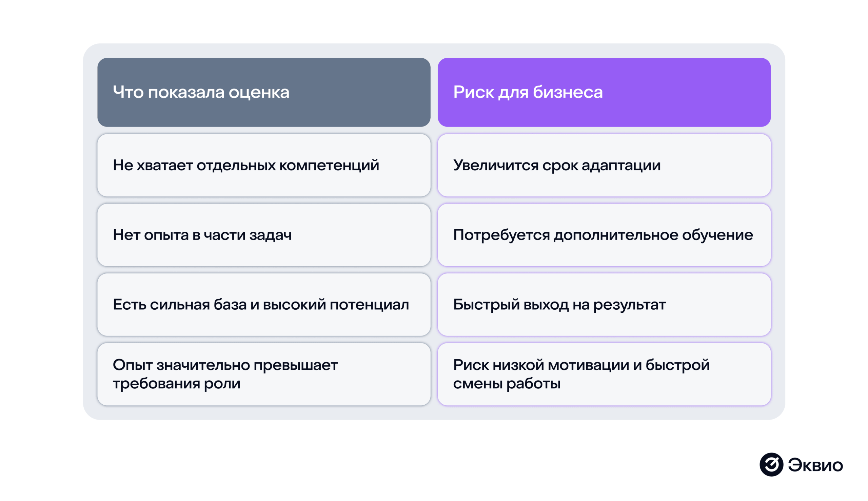Click the cell 'Увеличится срок адаптации'
The width and height of the screenshot is (868, 501).
click(604, 165)
